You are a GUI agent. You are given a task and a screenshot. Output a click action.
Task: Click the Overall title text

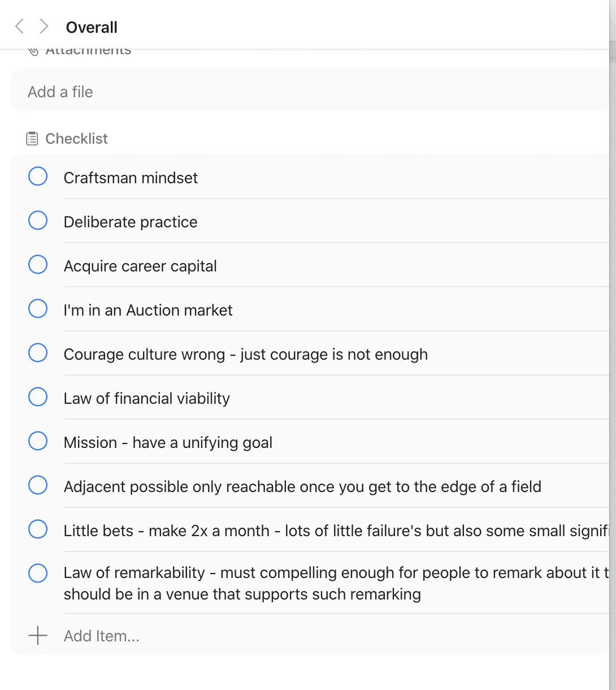coord(92,27)
